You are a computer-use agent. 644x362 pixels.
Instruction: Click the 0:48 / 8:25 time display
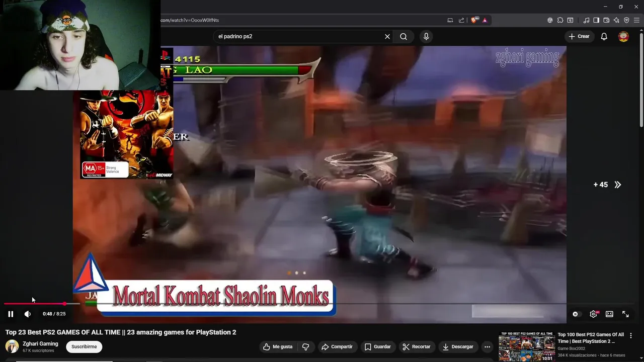(x=54, y=314)
